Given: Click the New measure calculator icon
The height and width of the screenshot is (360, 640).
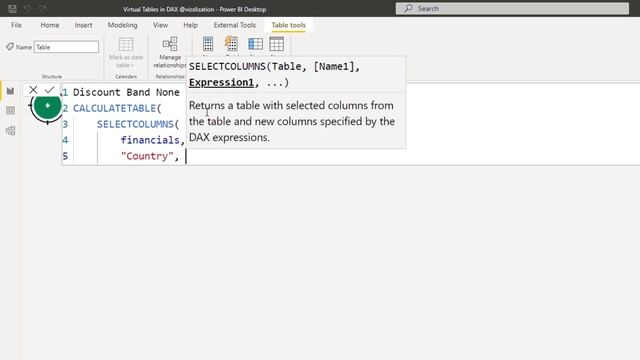Looking at the screenshot, I should tap(208, 44).
